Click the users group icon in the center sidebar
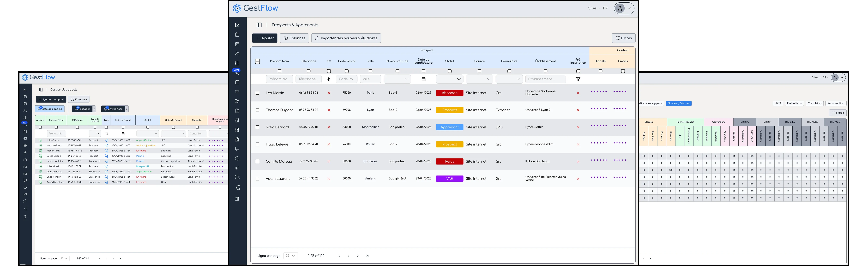 [x=237, y=54]
